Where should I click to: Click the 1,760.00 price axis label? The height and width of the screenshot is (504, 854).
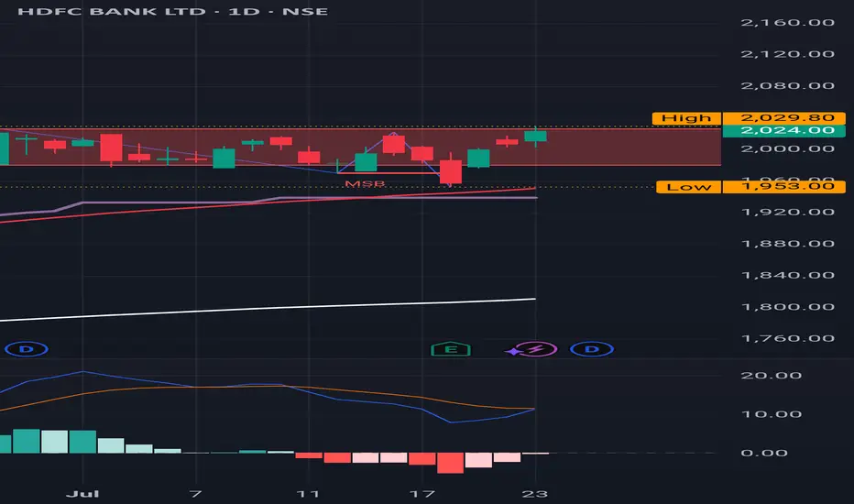coord(787,338)
